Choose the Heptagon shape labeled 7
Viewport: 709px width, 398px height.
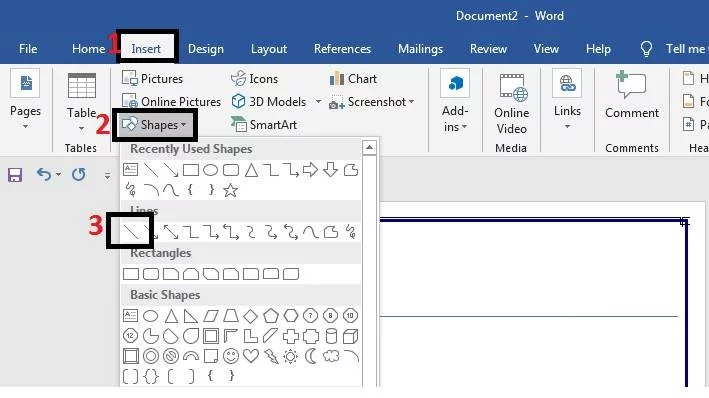[x=310, y=316]
